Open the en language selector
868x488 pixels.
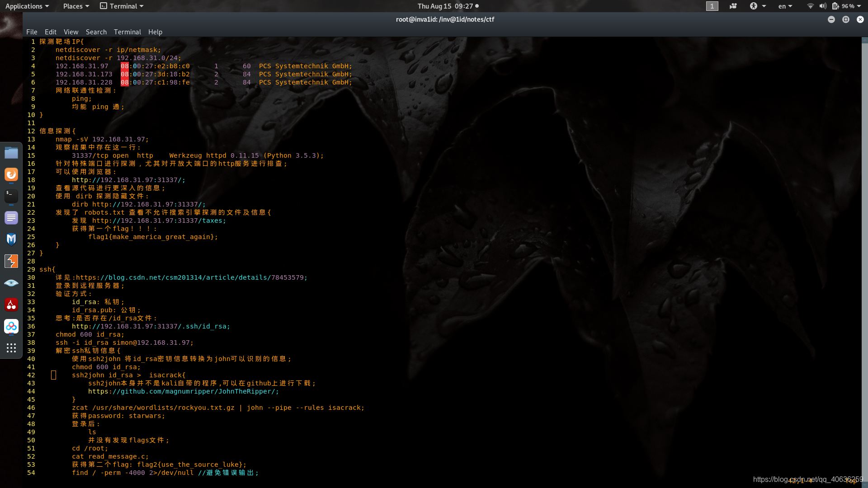(x=785, y=6)
